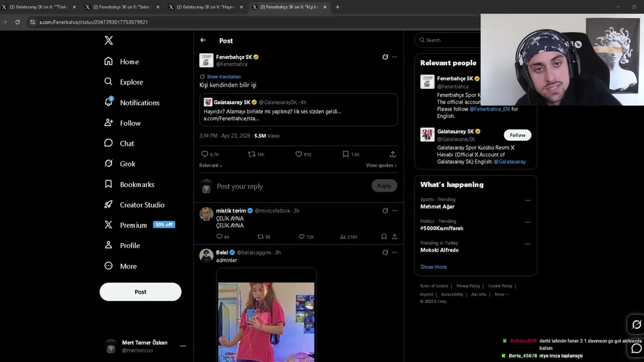Open the Relevant sort dropdown
This screenshot has width=644, height=362.
[211, 165]
